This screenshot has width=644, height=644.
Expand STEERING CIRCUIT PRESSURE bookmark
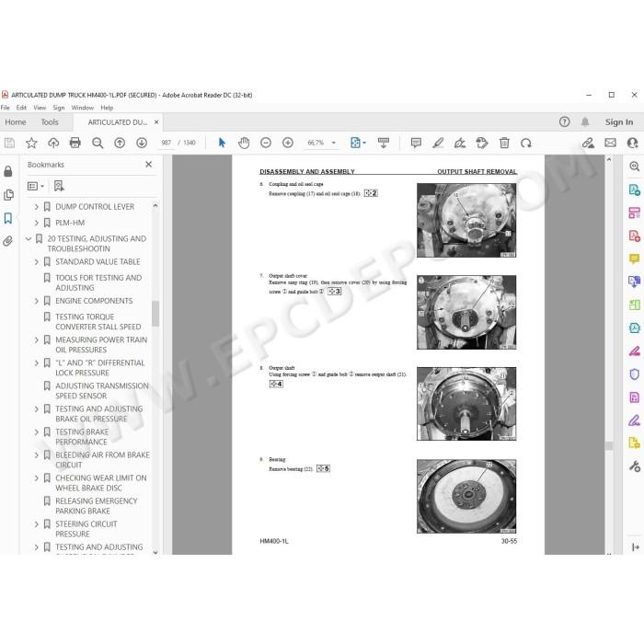point(36,524)
